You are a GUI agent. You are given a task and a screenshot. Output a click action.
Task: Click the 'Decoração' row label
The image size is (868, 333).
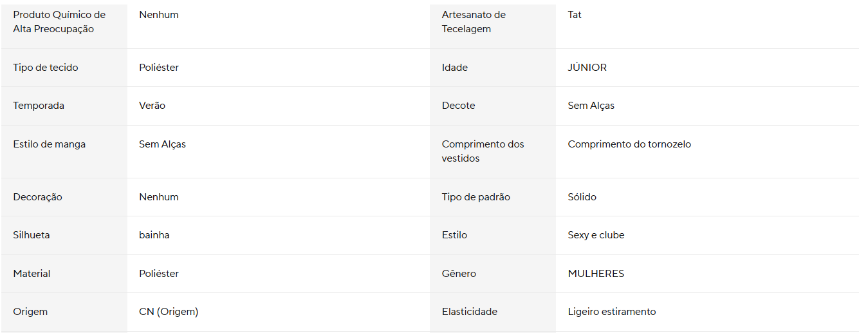coord(37,197)
